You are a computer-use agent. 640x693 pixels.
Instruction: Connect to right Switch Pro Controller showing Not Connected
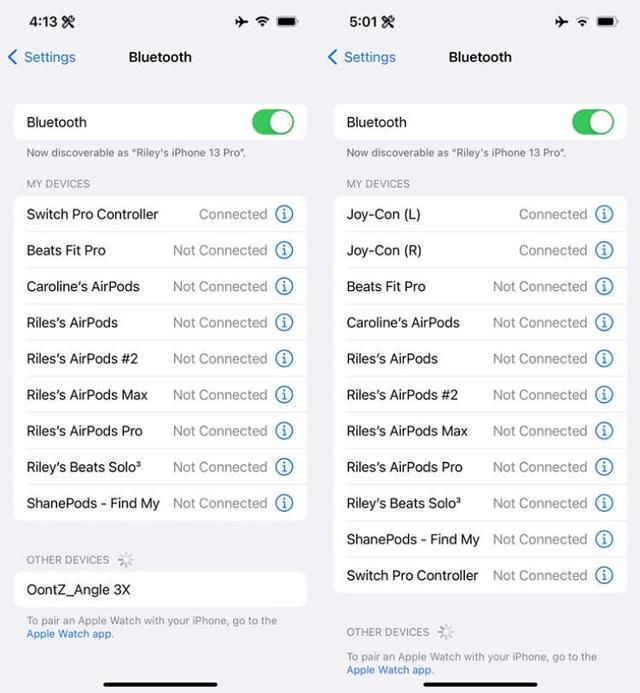click(480, 575)
